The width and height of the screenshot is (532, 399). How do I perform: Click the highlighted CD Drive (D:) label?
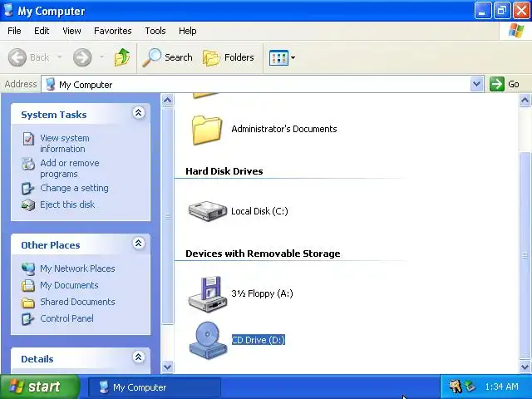(259, 340)
